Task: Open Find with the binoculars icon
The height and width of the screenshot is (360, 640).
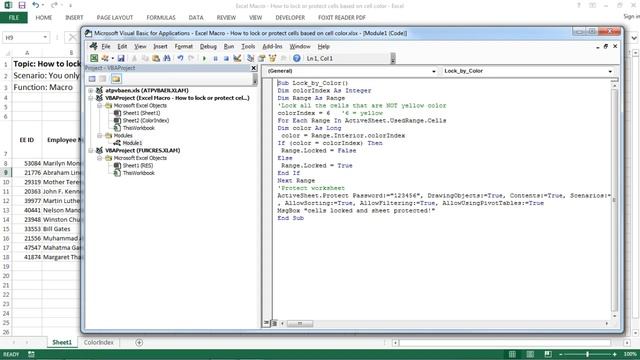Action: pos(167,58)
